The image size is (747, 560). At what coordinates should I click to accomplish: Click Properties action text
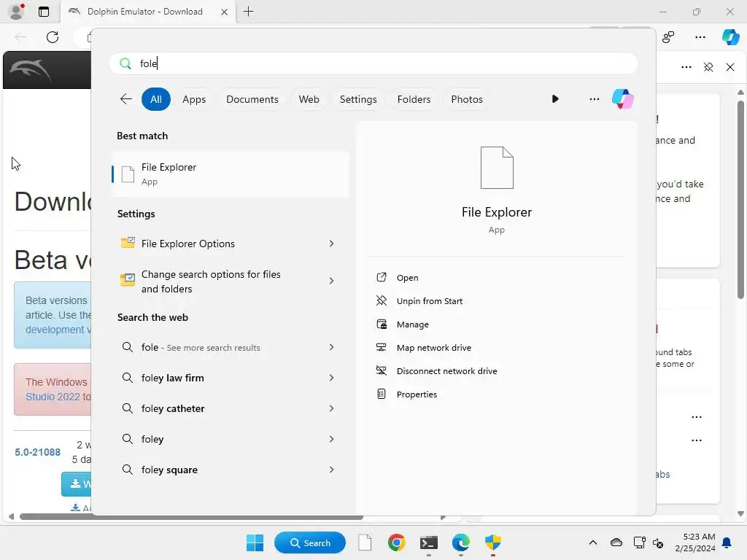click(417, 394)
